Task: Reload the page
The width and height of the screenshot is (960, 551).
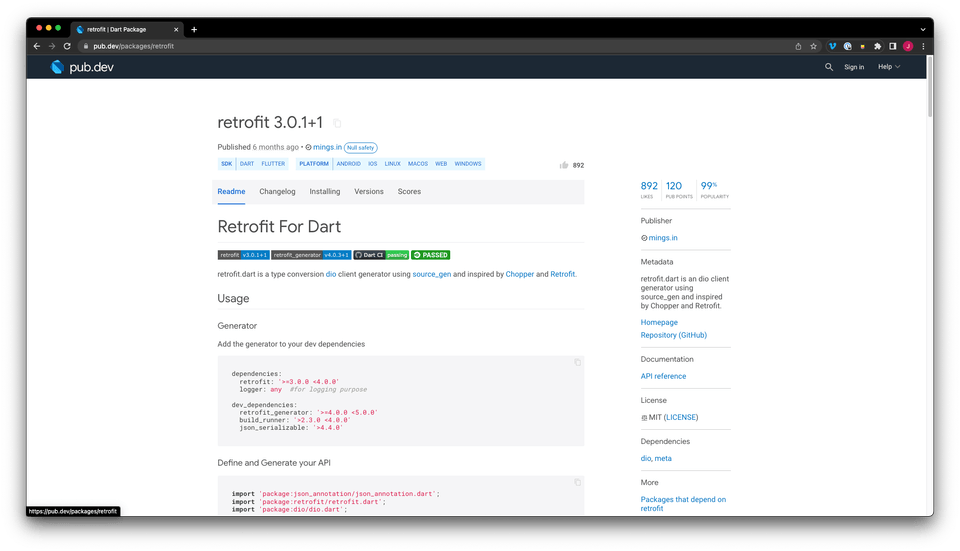Action: (x=67, y=46)
